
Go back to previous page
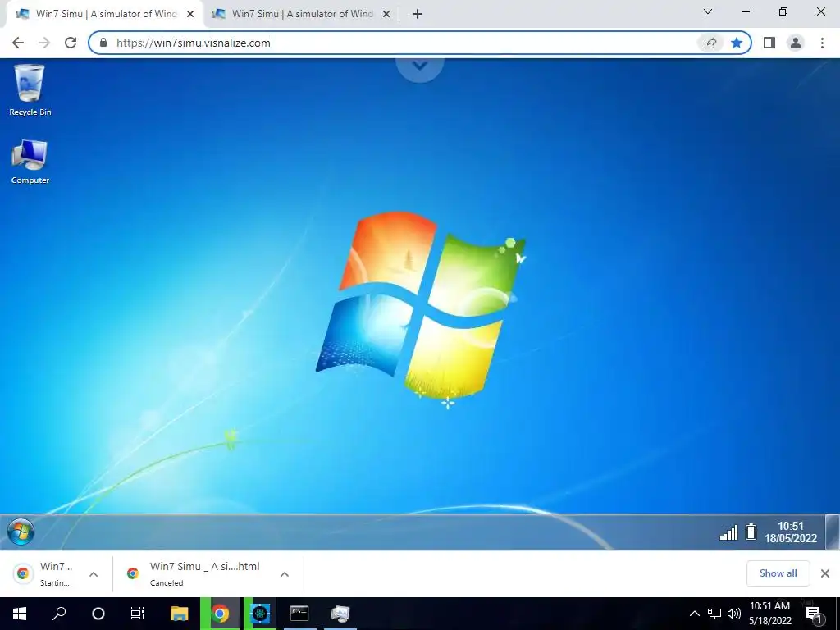pos(18,43)
